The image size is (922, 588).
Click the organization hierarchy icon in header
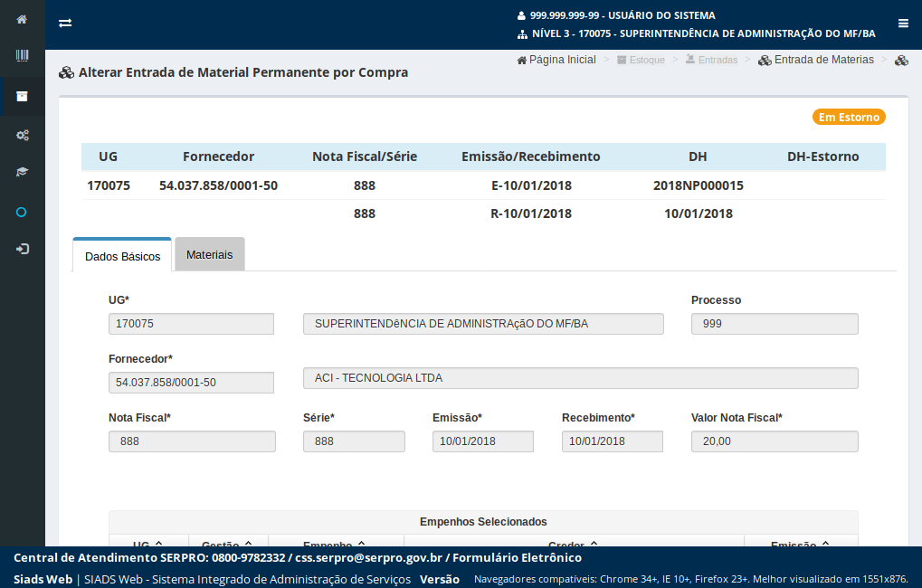pos(522,34)
